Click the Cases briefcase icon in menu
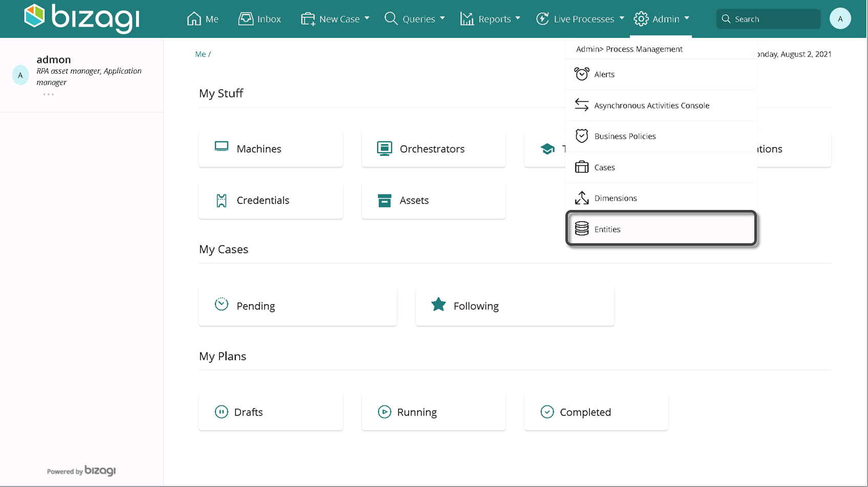Image resolution: width=868 pixels, height=487 pixels. pyautogui.click(x=582, y=167)
